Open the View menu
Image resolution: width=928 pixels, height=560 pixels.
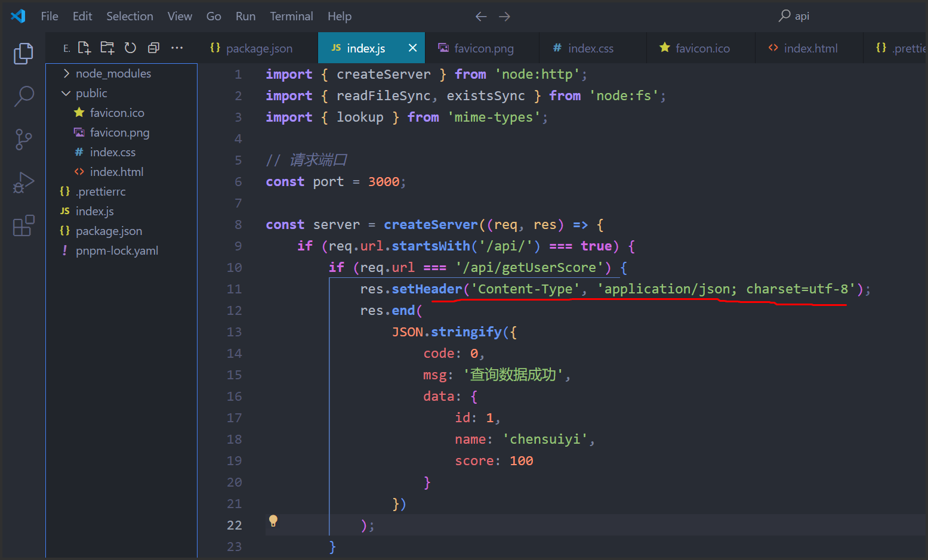180,16
